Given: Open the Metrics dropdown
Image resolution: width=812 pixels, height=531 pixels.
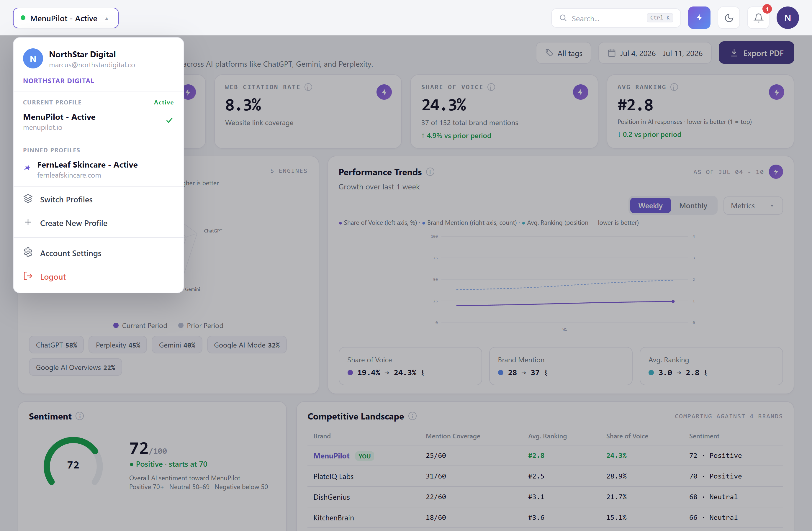Looking at the screenshot, I should coord(753,206).
